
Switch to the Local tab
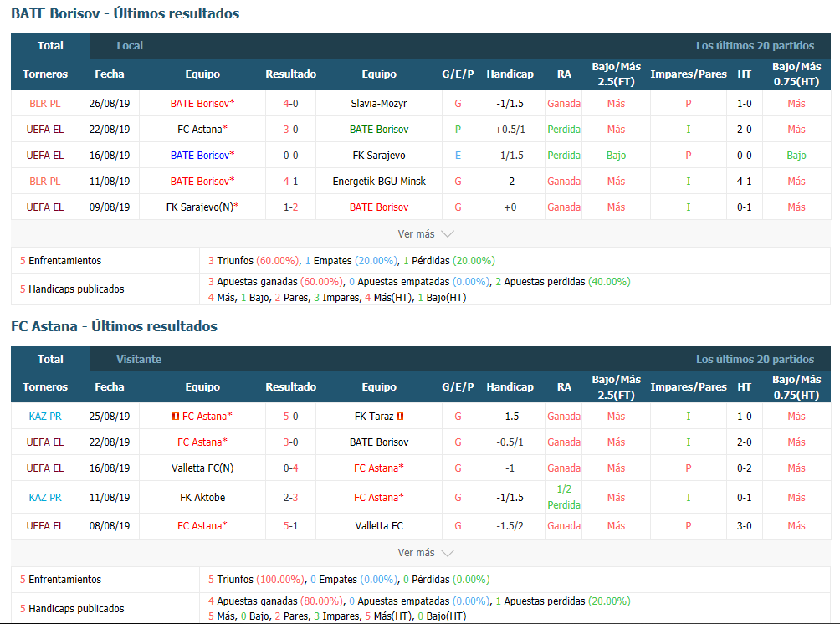point(130,46)
